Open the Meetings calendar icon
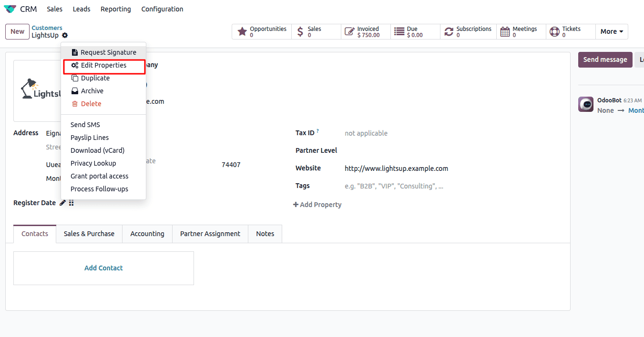Image resolution: width=644 pixels, height=337 pixels. [x=505, y=32]
